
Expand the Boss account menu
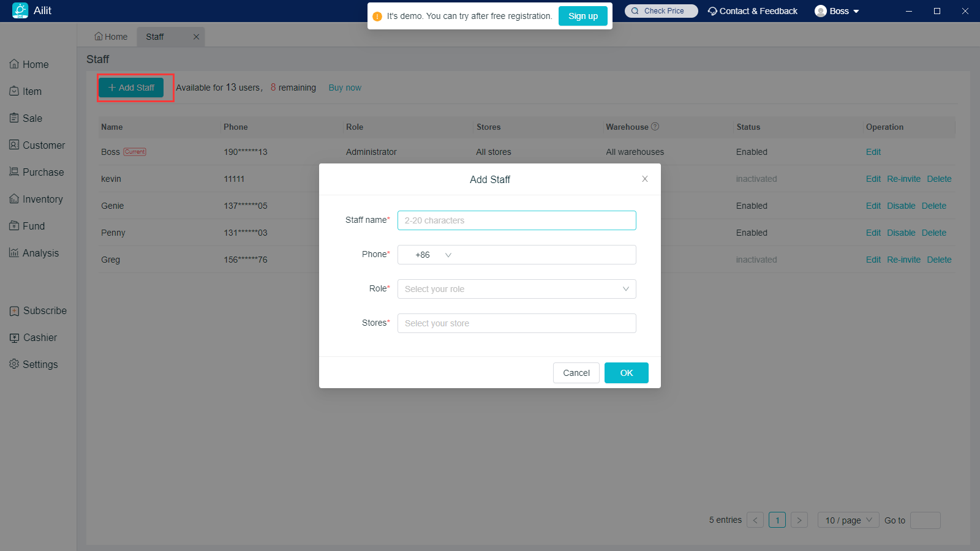tap(837, 11)
